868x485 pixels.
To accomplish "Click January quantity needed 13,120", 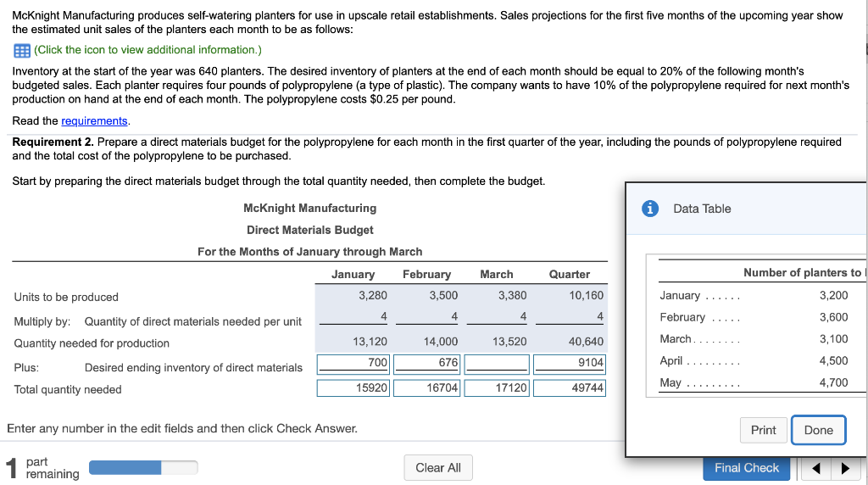I will (x=370, y=342).
